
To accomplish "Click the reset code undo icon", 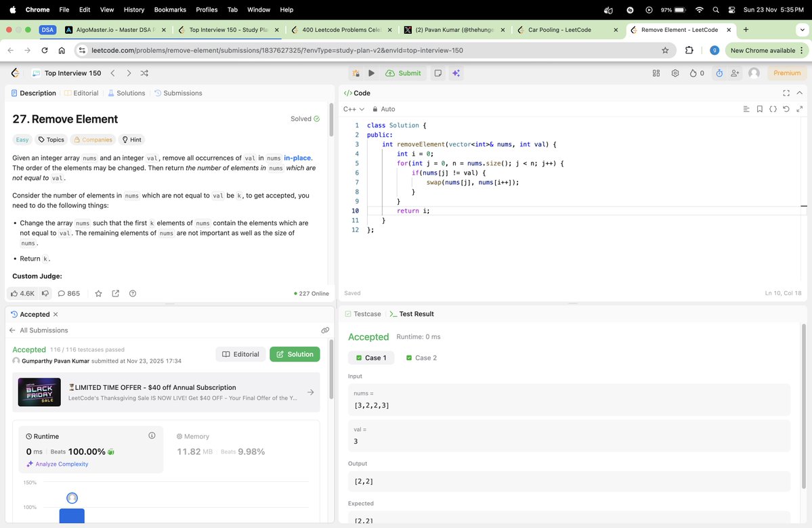I will pyautogui.click(x=785, y=108).
